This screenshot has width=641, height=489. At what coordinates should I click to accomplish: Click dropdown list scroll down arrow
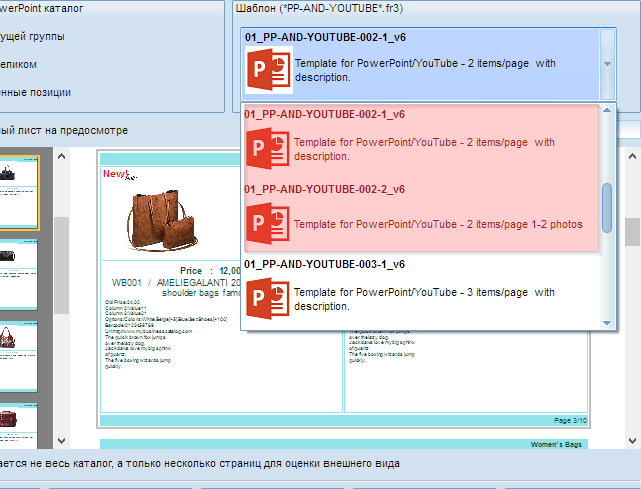[x=607, y=323]
